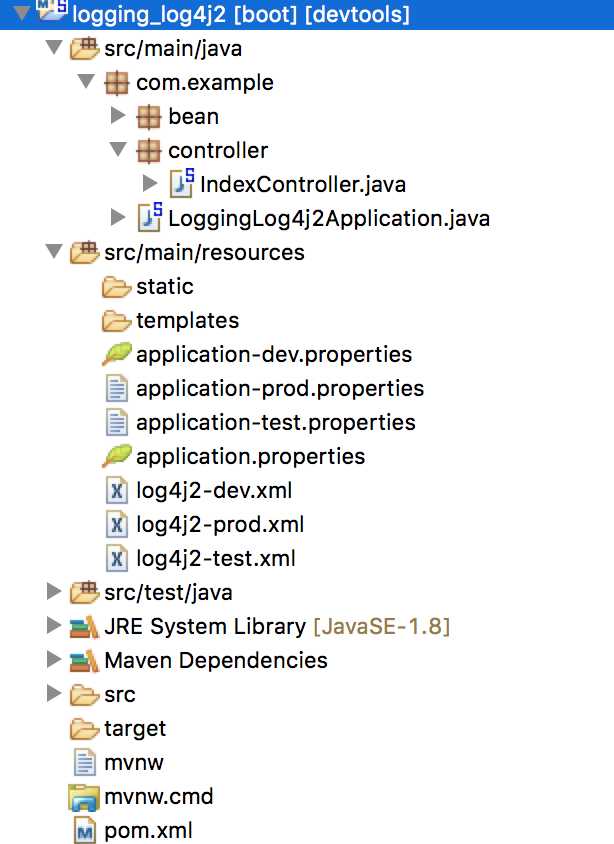
Task: Click the target folder icon
Action: [84, 729]
